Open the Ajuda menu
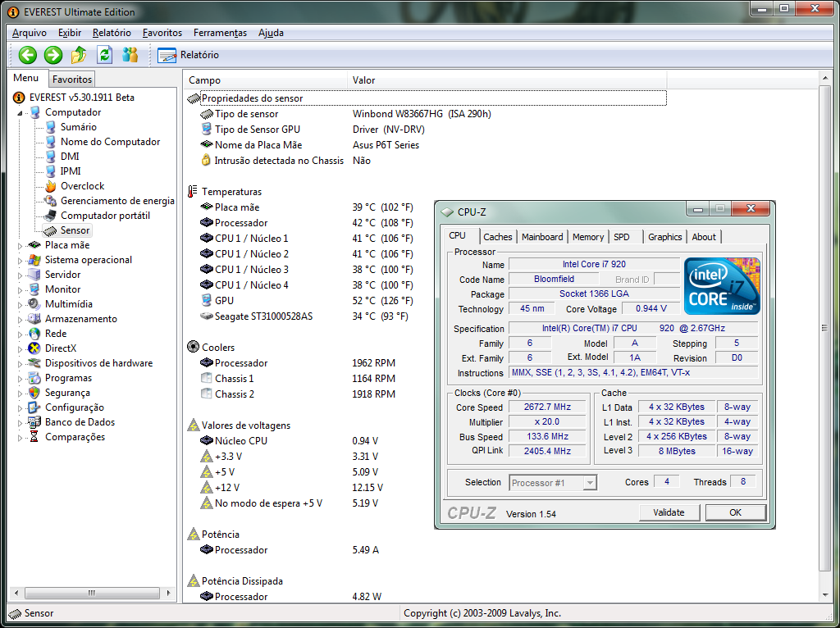Screen dimensions: 840x628 pyautogui.click(x=271, y=33)
